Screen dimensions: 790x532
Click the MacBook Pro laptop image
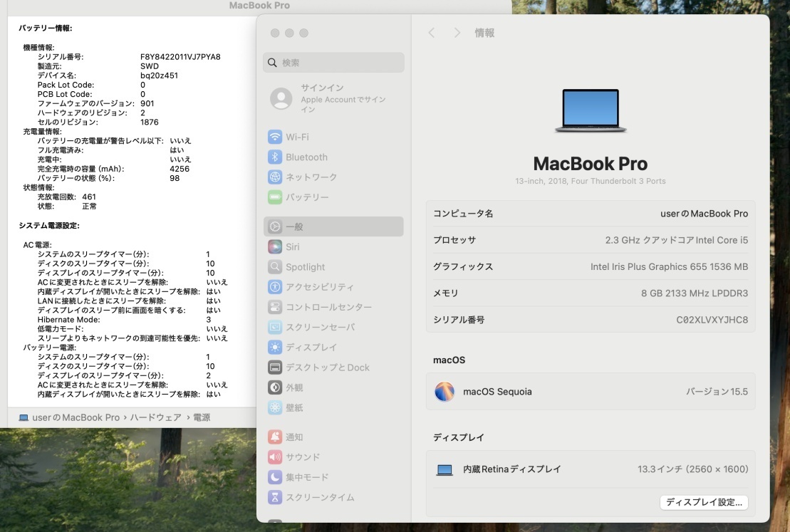pos(591,111)
